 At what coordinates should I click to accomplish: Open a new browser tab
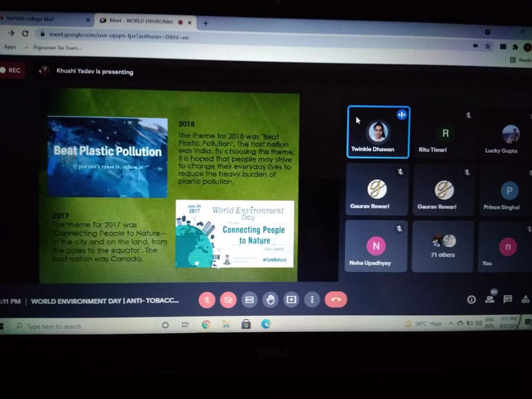click(205, 23)
